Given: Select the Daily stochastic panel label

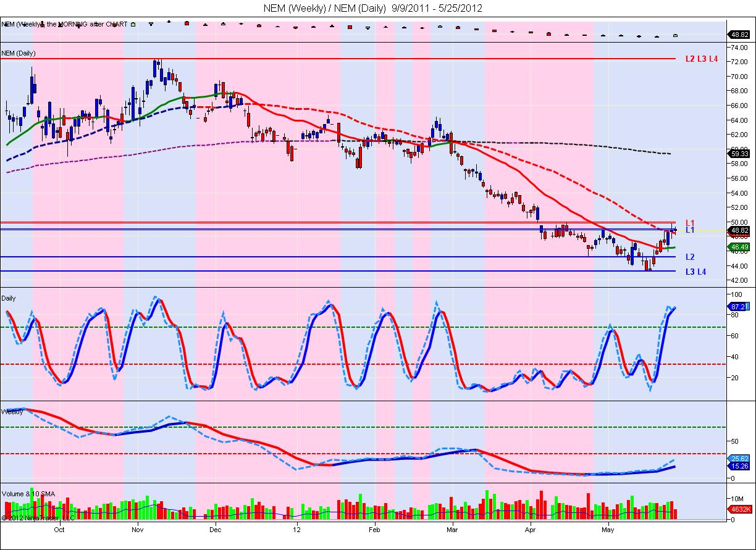Looking at the screenshot, I should [x=9, y=298].
